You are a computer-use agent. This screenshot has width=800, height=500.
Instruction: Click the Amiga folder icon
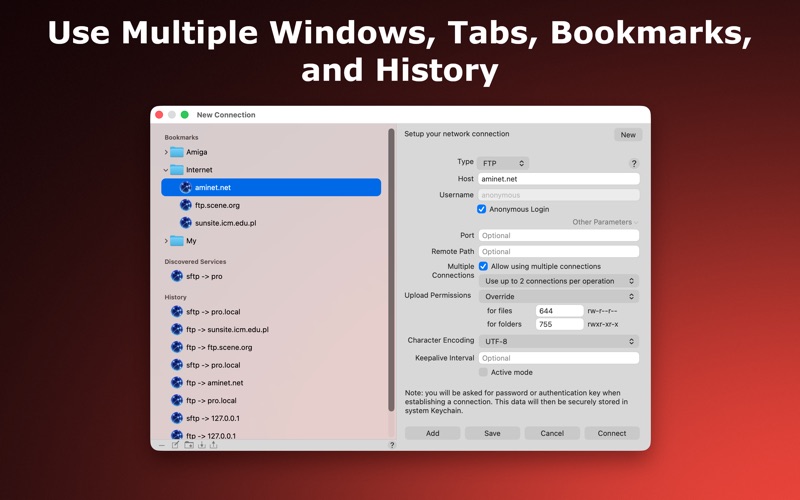(x=177, y=152)
